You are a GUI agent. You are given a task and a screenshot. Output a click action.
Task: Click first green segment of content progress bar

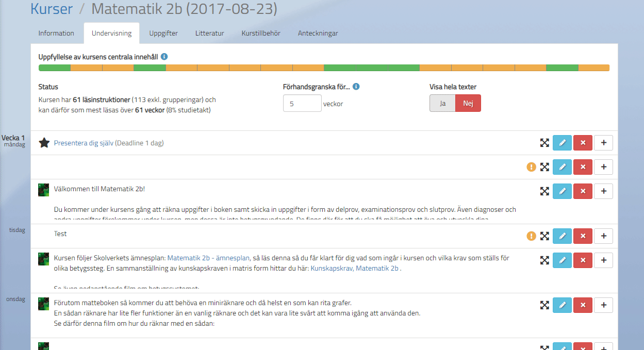coord(54,68)
